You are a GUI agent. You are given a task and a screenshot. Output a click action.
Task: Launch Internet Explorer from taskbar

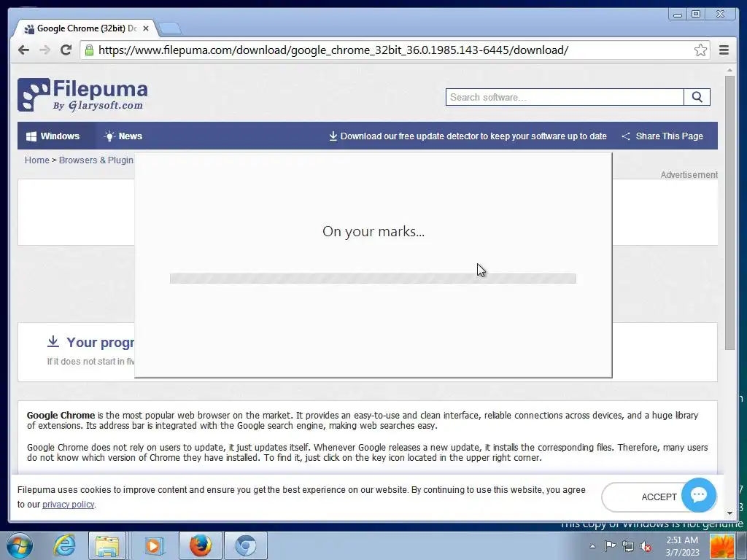click(64, 545)
